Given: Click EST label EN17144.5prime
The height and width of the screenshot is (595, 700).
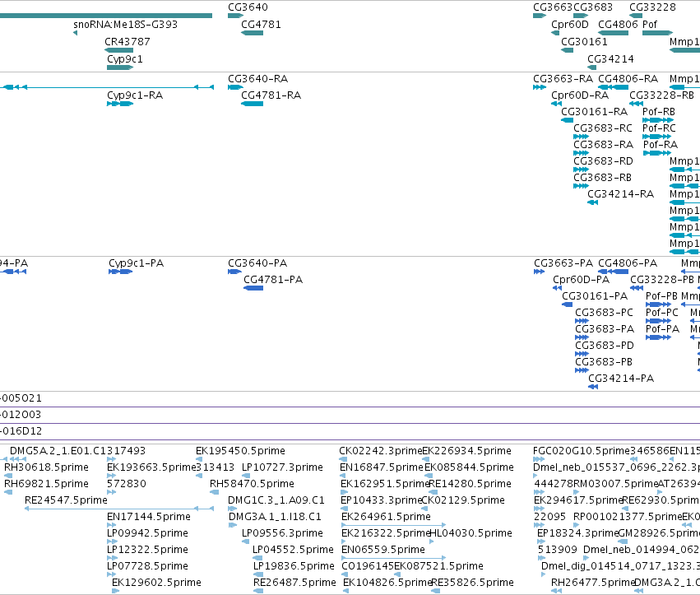Looking at the screenshot, I should coord(149,517).
